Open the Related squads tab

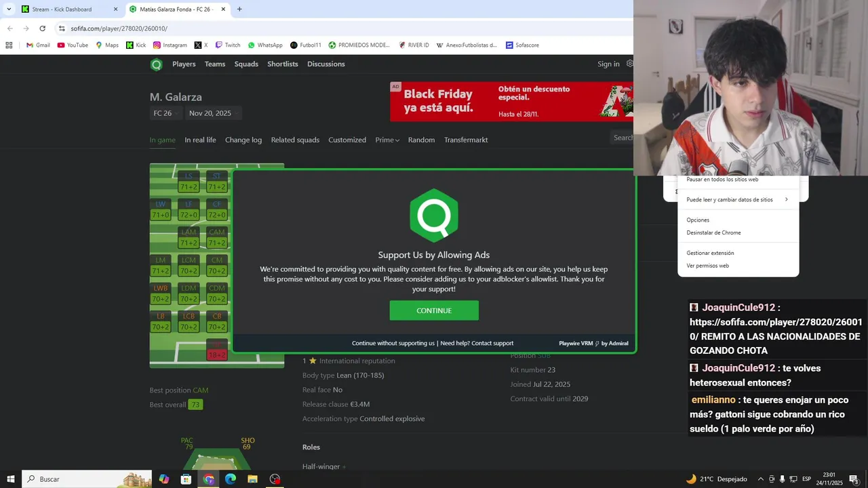pos(295,140)
